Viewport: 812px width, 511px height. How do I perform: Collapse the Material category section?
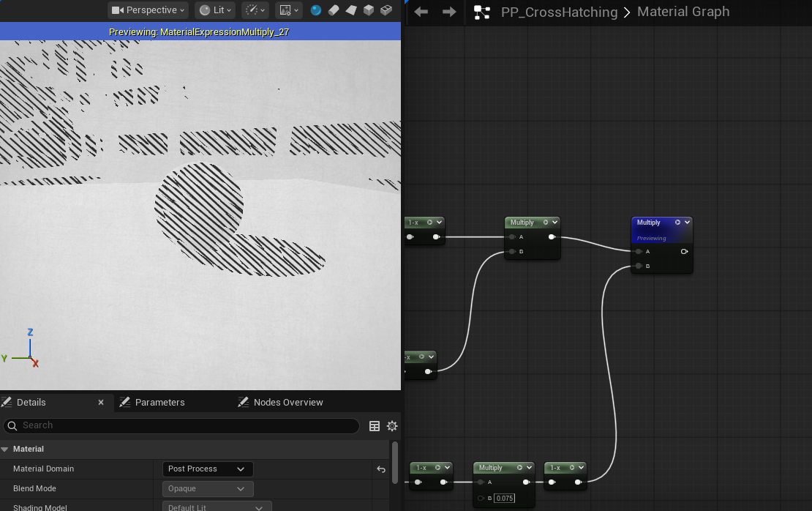tap(5, 449)
